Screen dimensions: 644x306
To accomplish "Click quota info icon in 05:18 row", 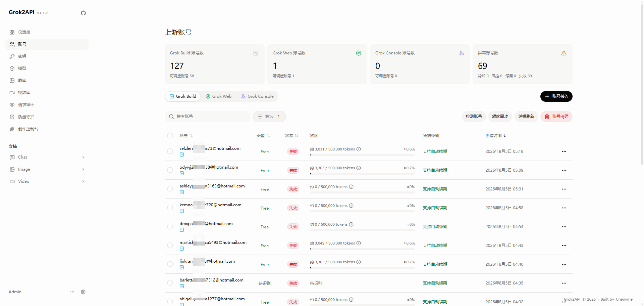I will click(x=359, y=149).
